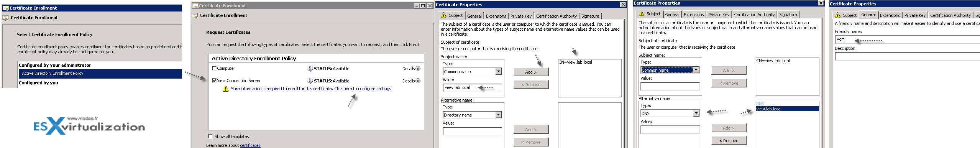980x148 pixels.
Task: Open Subject tab in properties window with typed view.lab.local
Action: [x=452, y=15]
